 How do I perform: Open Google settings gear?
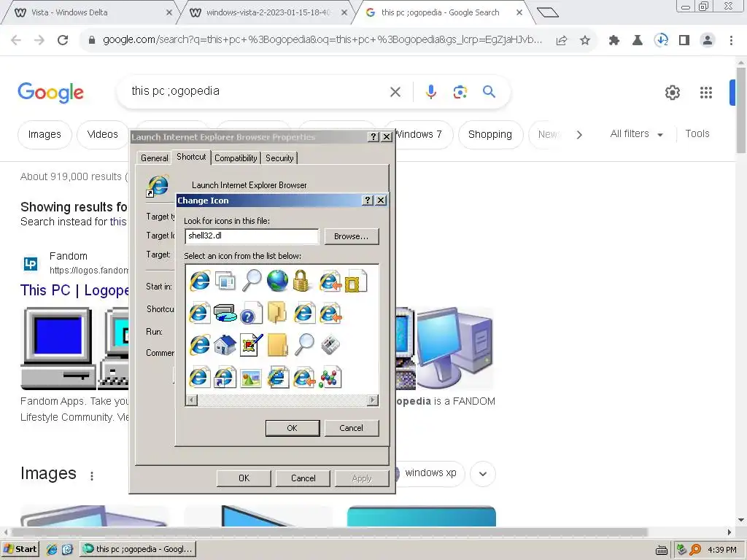click(672, 93)
